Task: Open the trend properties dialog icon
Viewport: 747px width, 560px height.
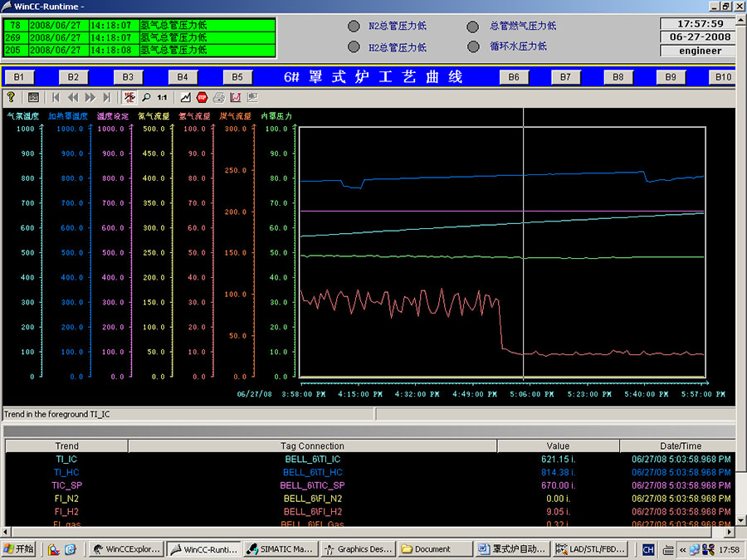Action: (33, 97)
